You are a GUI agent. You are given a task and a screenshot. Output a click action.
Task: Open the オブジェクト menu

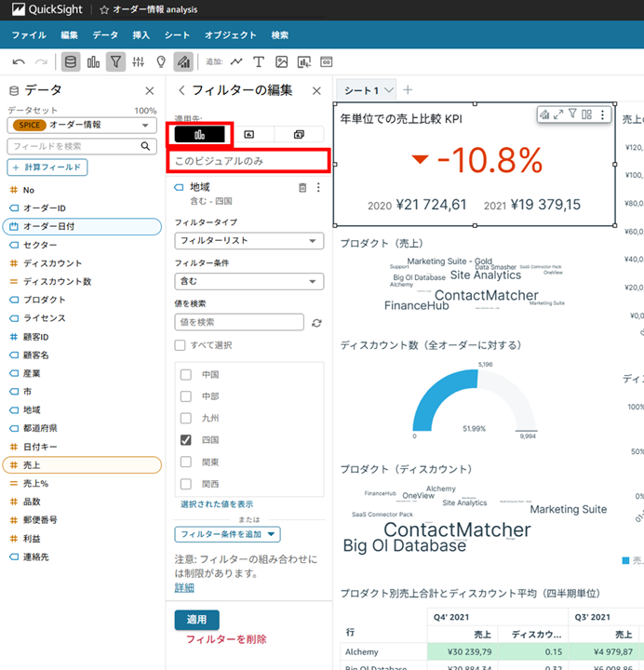coord(231,35)
